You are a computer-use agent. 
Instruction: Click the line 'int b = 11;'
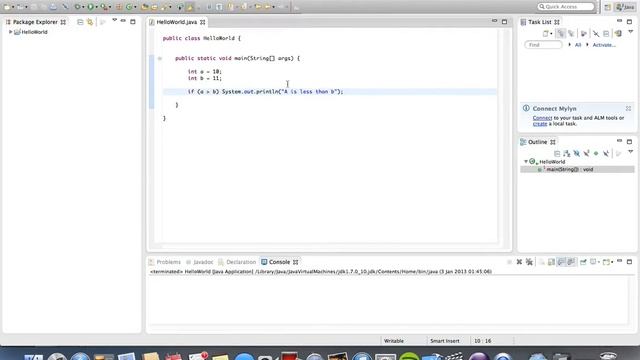click(204, 78)
